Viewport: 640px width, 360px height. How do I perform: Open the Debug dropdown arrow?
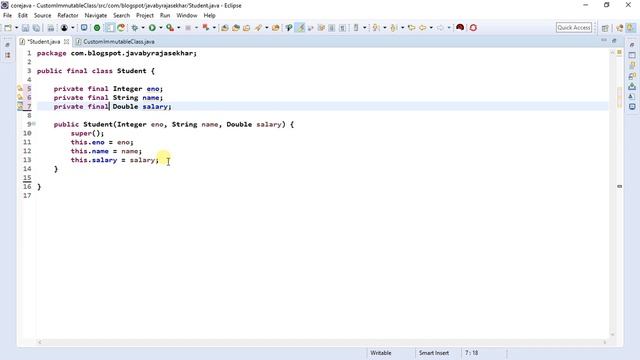[143, 28]
